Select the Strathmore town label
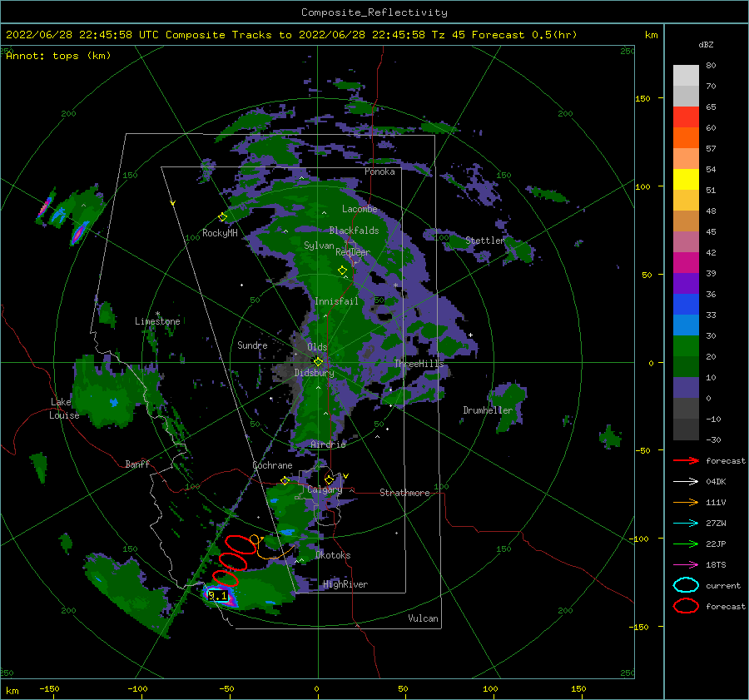This screenshot has height=700, width=749. click(404, 493)
